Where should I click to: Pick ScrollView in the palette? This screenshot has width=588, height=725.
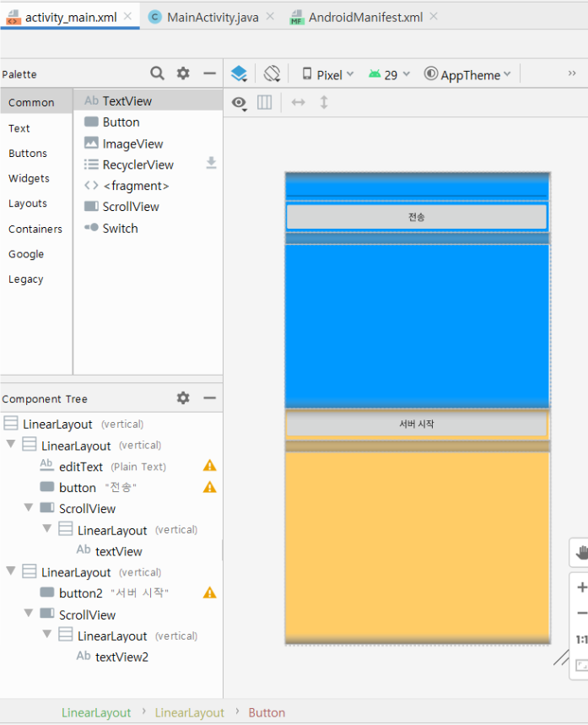coord(148,207)
